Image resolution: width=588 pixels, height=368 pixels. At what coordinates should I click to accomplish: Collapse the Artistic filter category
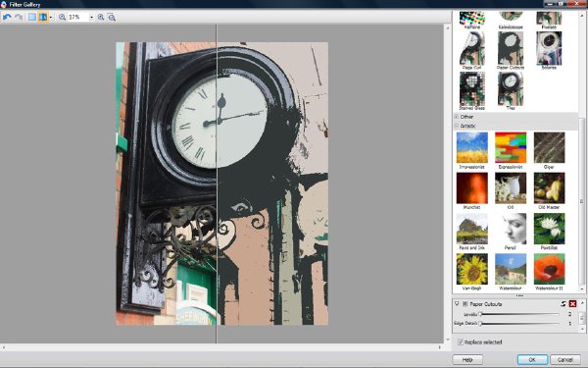click(457, 127)
